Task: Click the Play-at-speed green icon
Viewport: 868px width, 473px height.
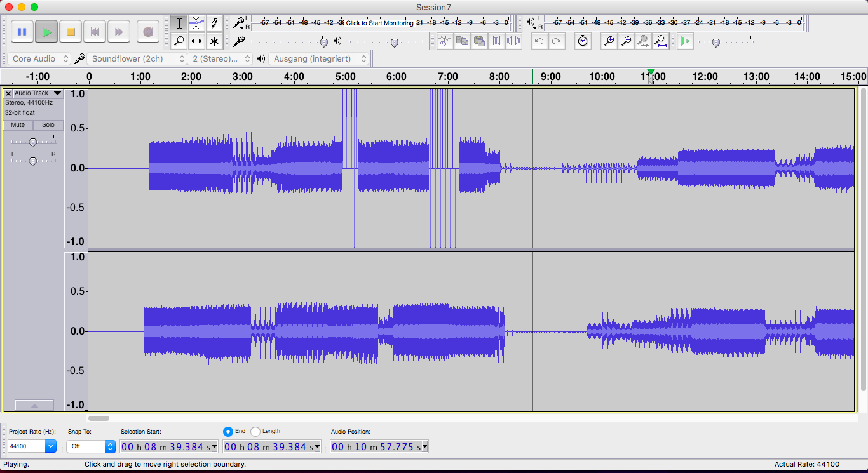Action: pyautogui.click(x=684, y=41)
